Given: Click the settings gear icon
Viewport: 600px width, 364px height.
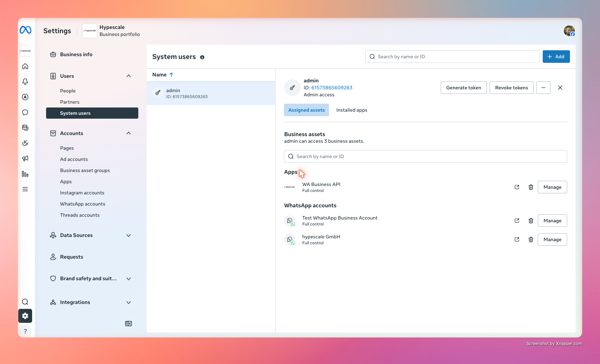Looking at the screenshot, I should click(25, 316).
